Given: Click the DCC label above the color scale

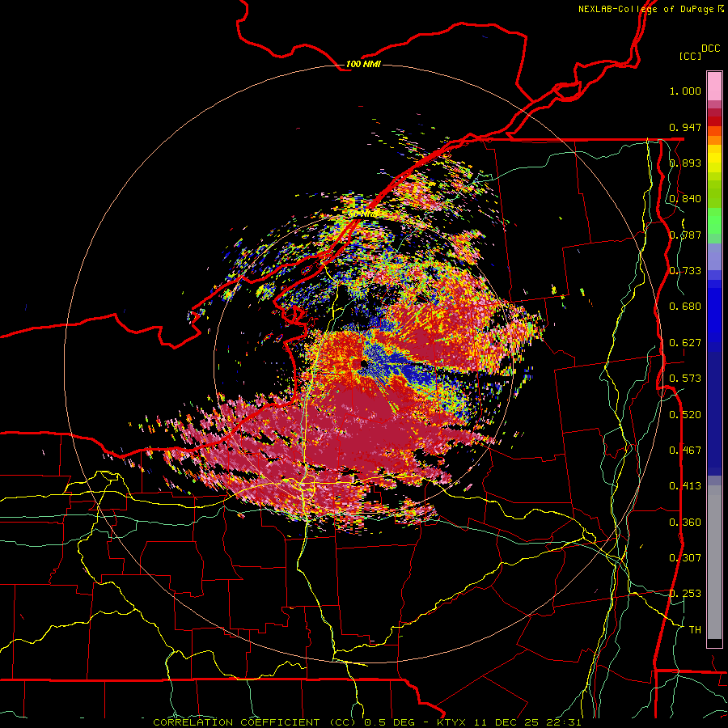Looking at the screenshot, I should coord(710,49).
